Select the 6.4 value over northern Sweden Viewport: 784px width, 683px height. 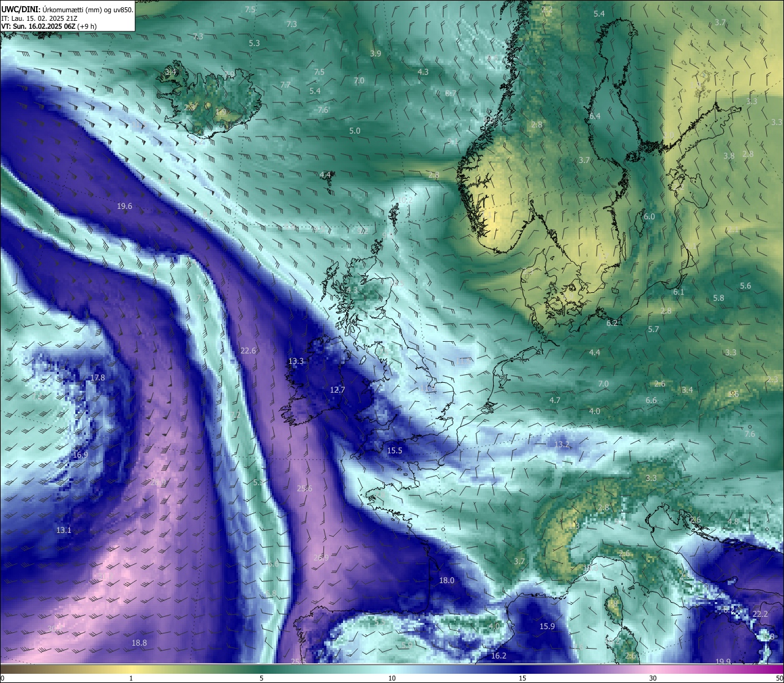tap(595, 116)
